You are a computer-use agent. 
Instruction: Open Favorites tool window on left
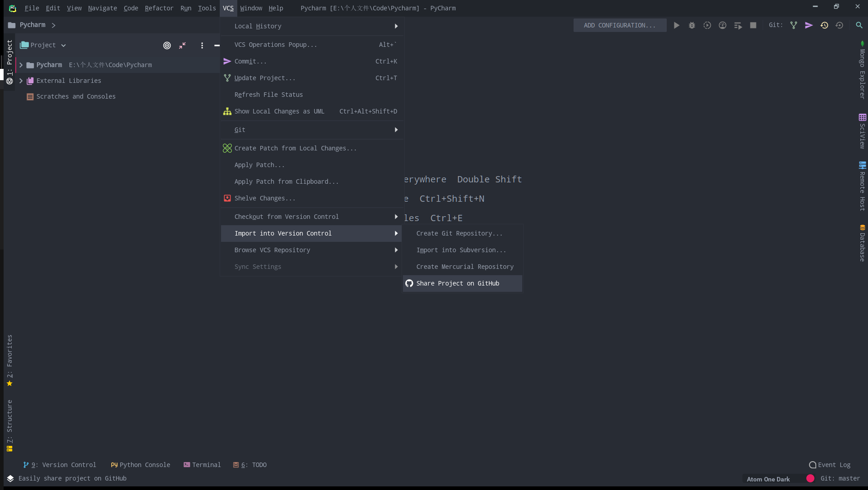pyautogui.click(x=9, y=360)
